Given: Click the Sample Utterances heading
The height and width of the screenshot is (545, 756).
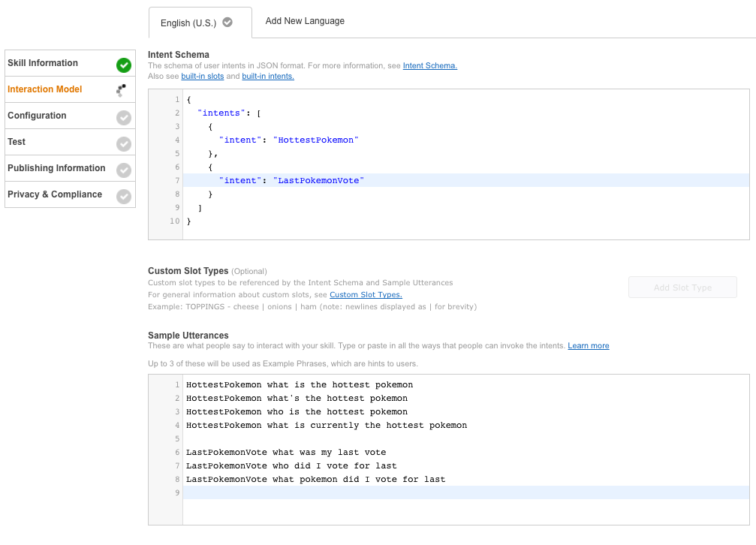Looking at the screenshot, I should [188, 336].
